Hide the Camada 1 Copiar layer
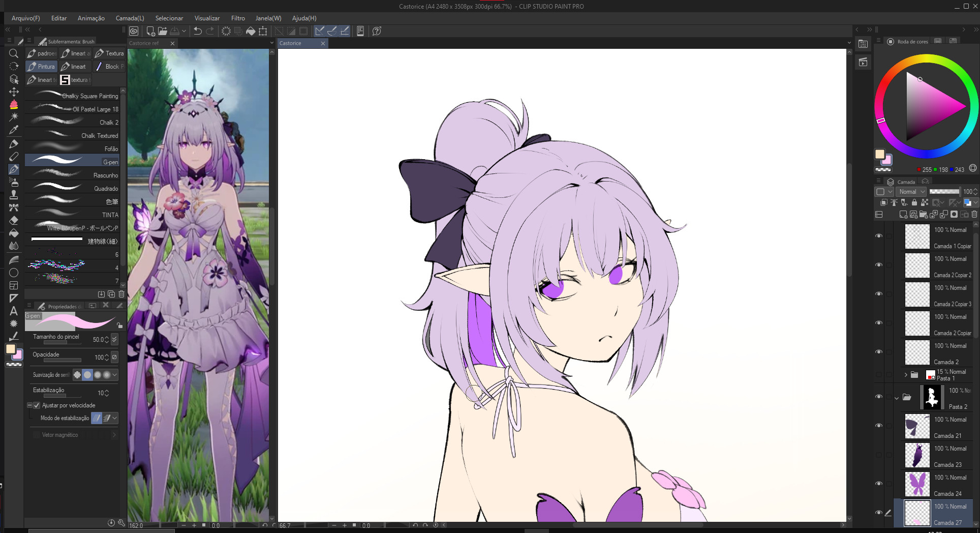This screenshot has width=980, height=533. [x=879, y=236]
